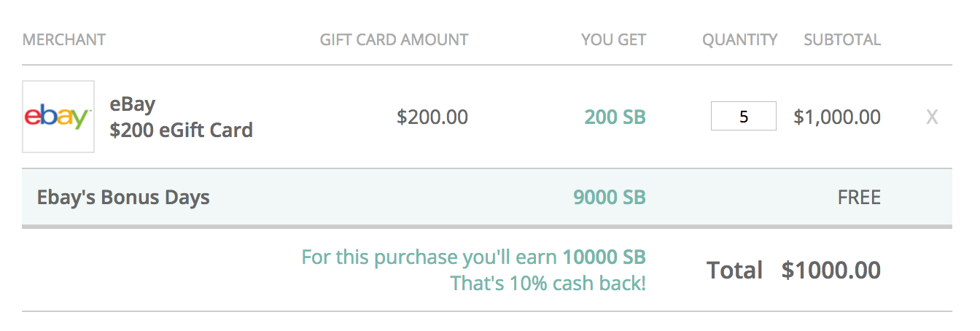Click the $1,000.00 subtotal value
Image resolution: width=980 pixels, height=331 pixels.
coord(837,117)
